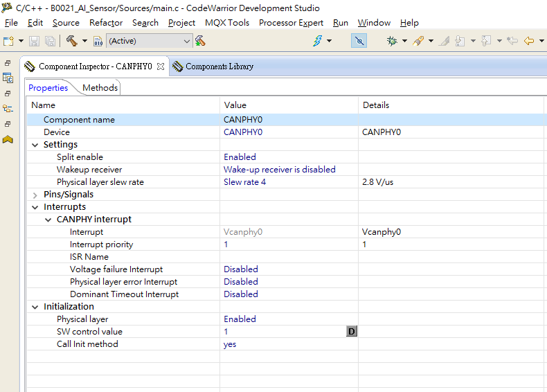Click the next annotation icon

pos(460,41)
